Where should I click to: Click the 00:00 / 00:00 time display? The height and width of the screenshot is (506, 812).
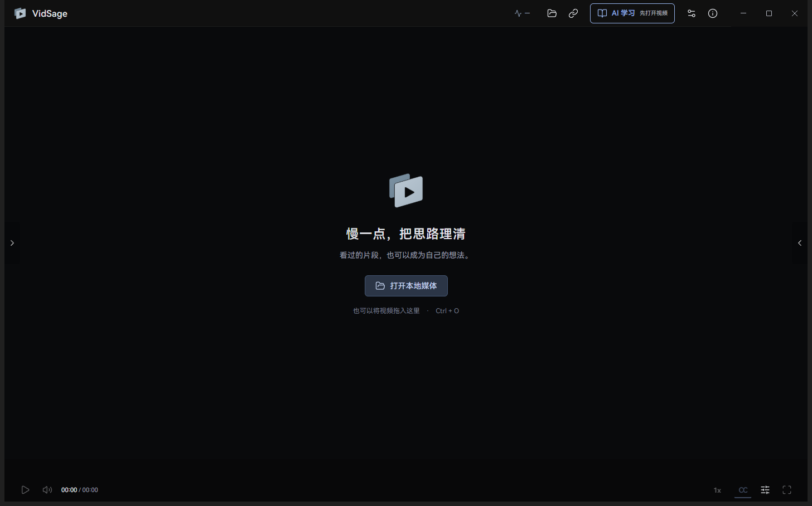pyautogui.click(x=80, y=490)
